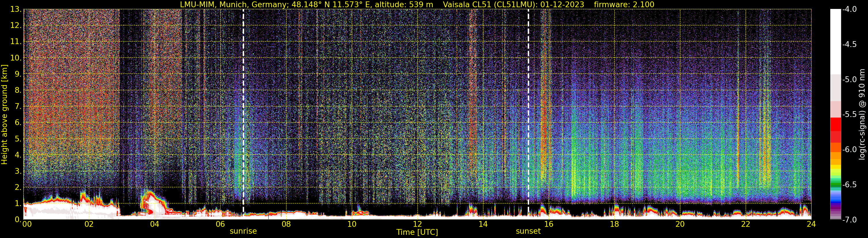This screenshot has height=238, width=868.
Task: Click the "log(rc-signal) @ 910 nm" colorbar title
Action: pos(862,114)
